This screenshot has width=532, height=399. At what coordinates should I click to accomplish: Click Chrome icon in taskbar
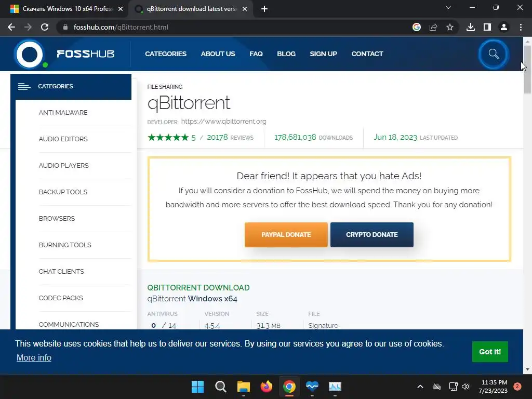pos(289,387)
